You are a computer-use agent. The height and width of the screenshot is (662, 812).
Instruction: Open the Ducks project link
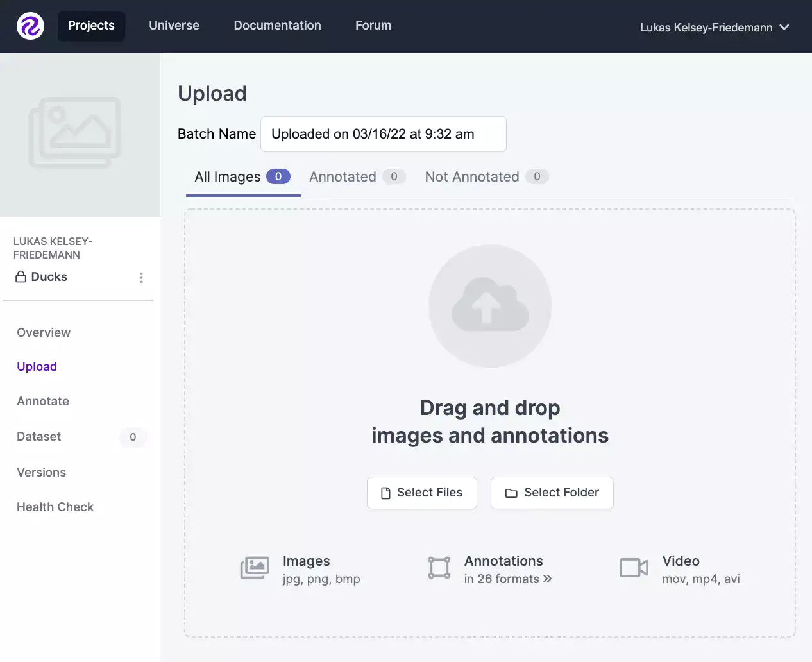[x=49, y=277]
